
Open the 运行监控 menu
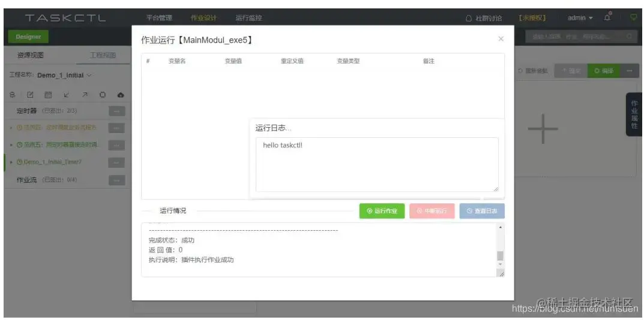pyautogui.click(x=248, y=18)
